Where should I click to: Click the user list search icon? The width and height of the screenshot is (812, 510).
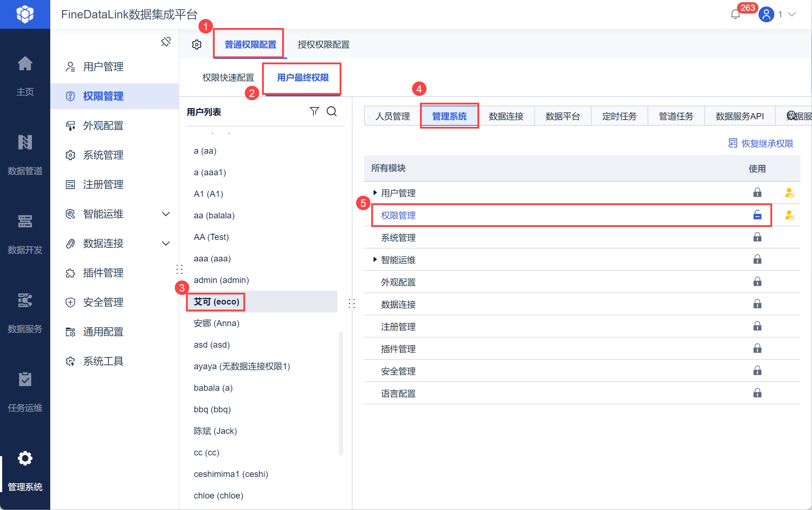(332, 111)
